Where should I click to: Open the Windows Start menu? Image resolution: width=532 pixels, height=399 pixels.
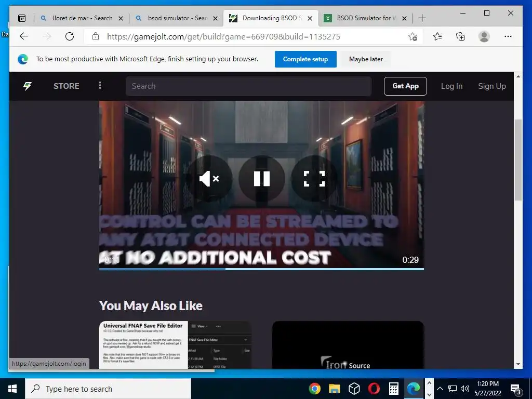point(12,389)
